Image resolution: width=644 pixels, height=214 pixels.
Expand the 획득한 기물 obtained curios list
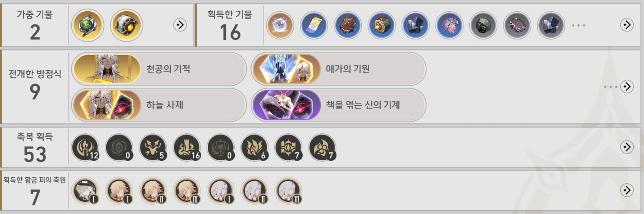tap(627, 25)
